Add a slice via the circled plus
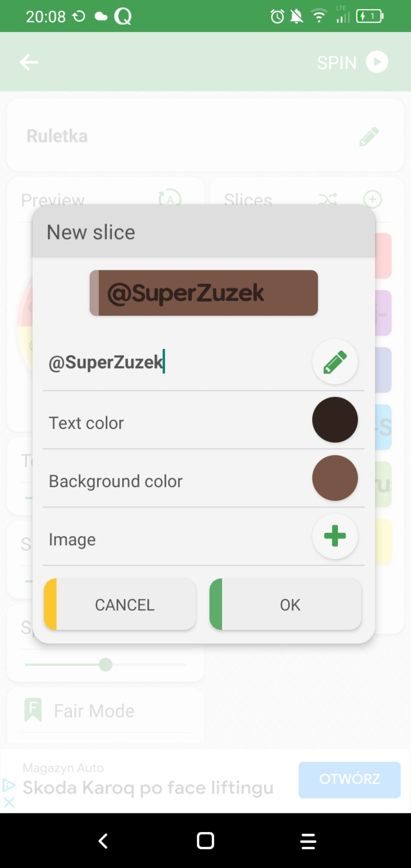Viewport: 411px width, 868px height. [372, 199]
